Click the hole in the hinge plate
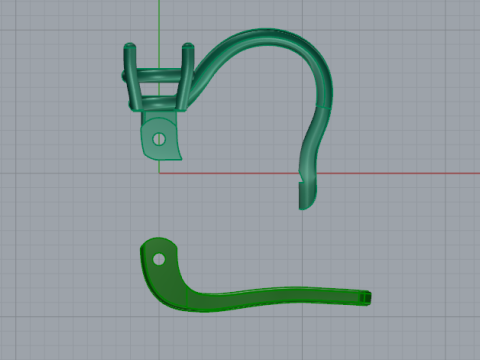Screen dimensions: 480x360 pos(159,139)
